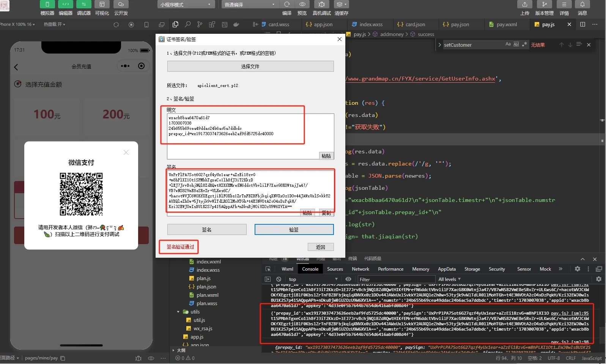Viewport: 606px width, 364px height.
Task: Click the 返回 return button
Action: tap(321, 247)
